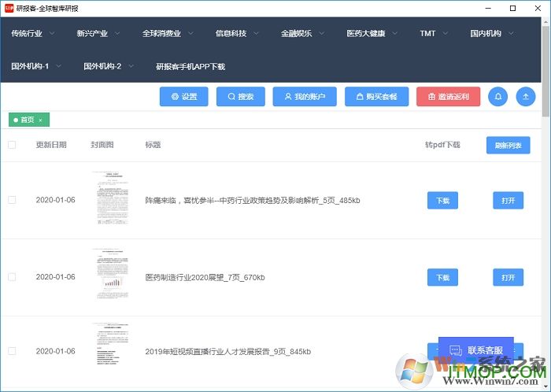Screen dimensions: 551x392
Task: Click the 标题 column header
Action: (x=153, y=145)
